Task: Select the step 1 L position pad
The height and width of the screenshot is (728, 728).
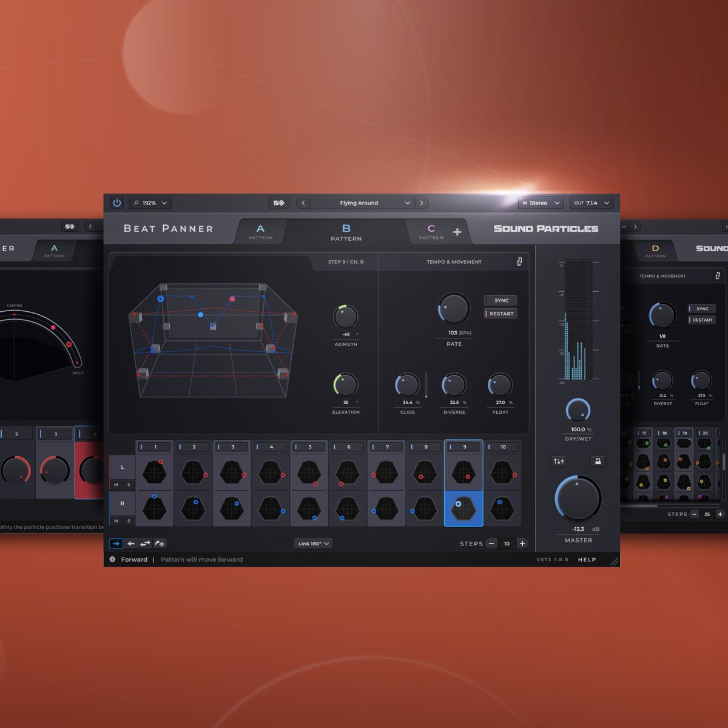Action: click(155, 471)
